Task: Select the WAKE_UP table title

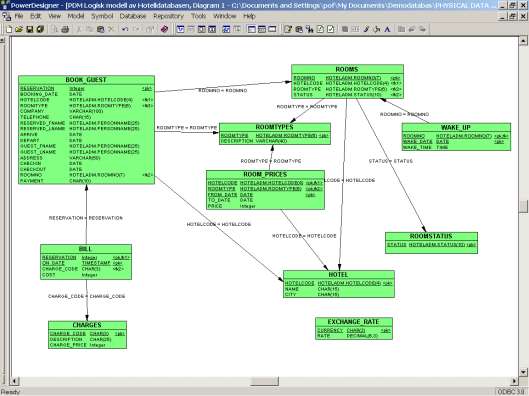Action: coord(456,128)
